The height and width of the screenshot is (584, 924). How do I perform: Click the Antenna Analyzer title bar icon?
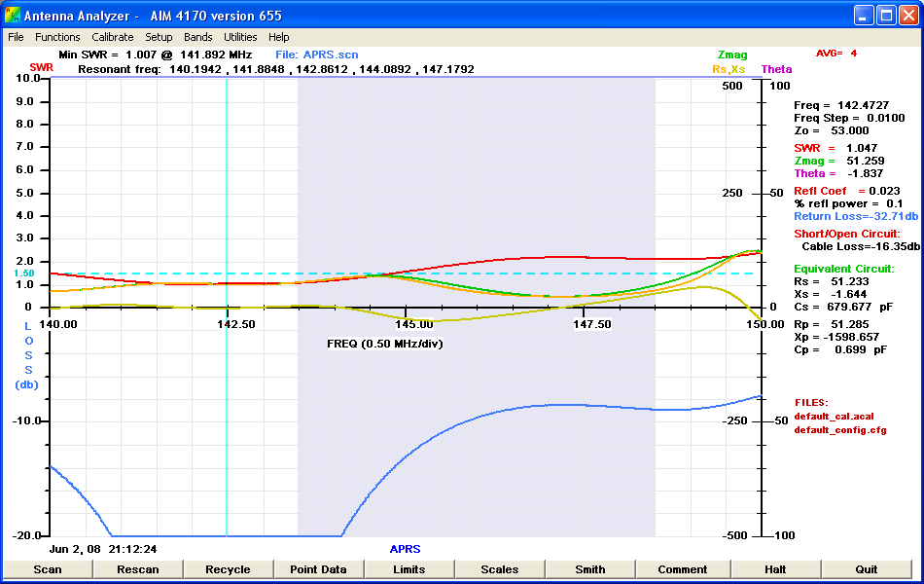[13, 16]
